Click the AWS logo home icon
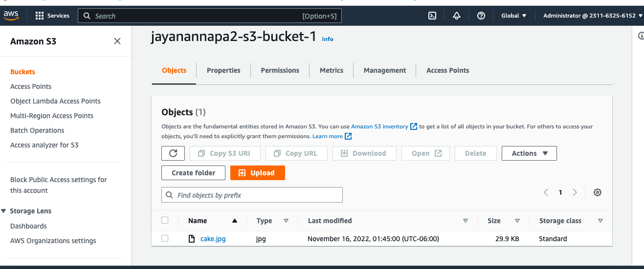This screenshot has height=269, width=644. (11, 16)
